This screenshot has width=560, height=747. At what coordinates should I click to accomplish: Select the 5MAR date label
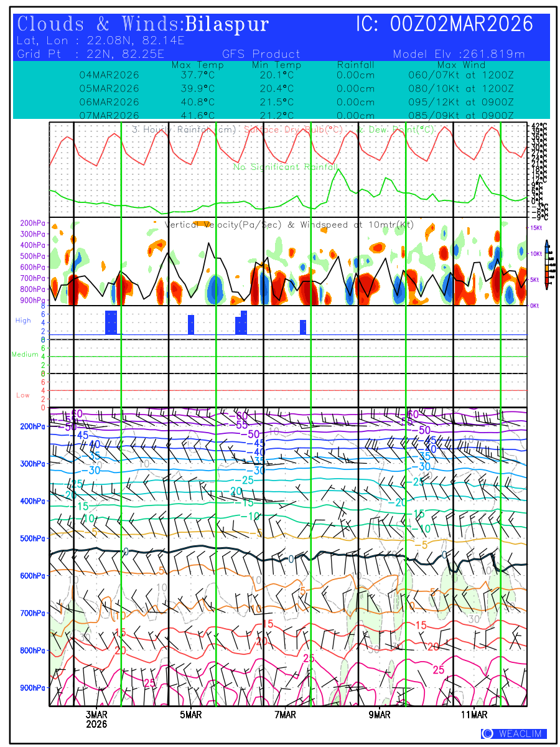point(191,715)
